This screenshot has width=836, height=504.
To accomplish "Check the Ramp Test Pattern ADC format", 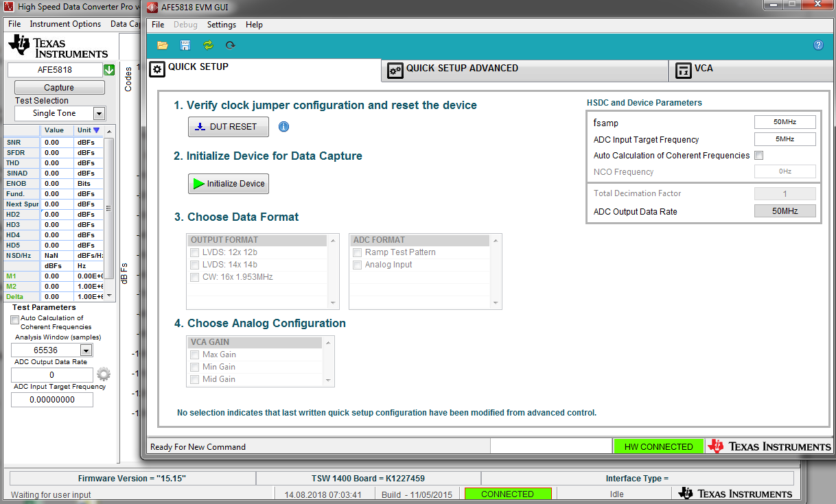I will [357, 252].
